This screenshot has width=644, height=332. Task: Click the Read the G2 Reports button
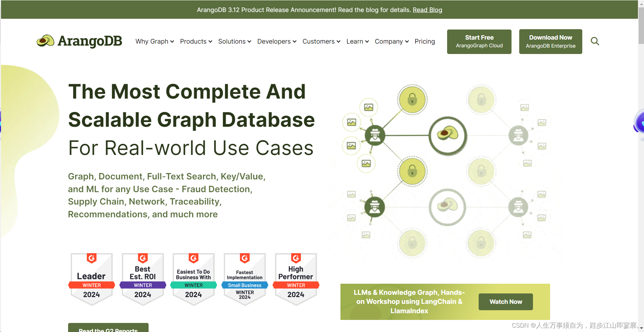(108, 329)
